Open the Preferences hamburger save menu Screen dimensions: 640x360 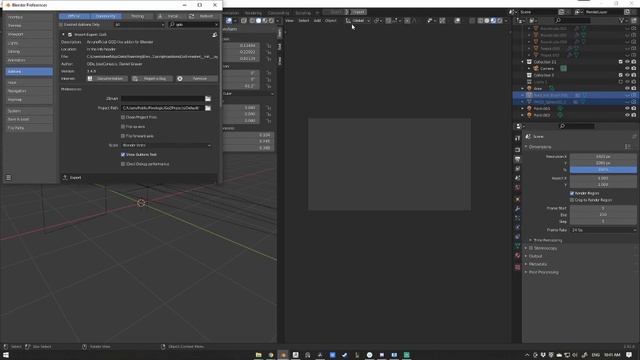tap(8, 178)
